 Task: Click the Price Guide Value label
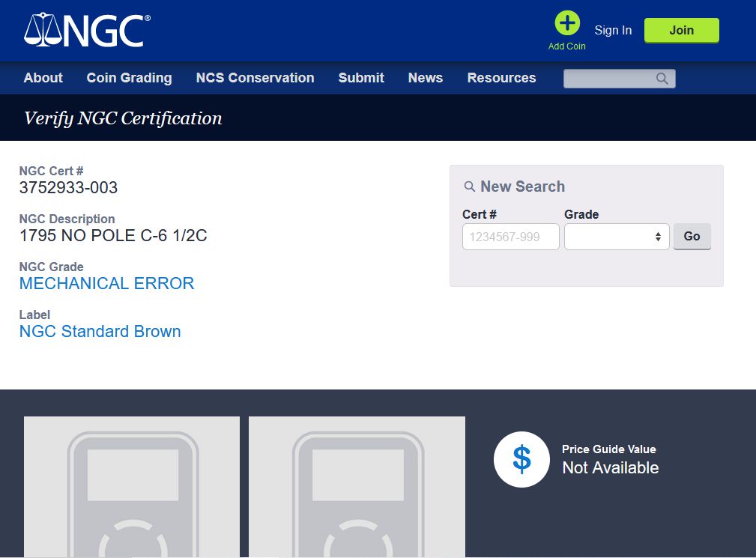[x=609, y=449]
